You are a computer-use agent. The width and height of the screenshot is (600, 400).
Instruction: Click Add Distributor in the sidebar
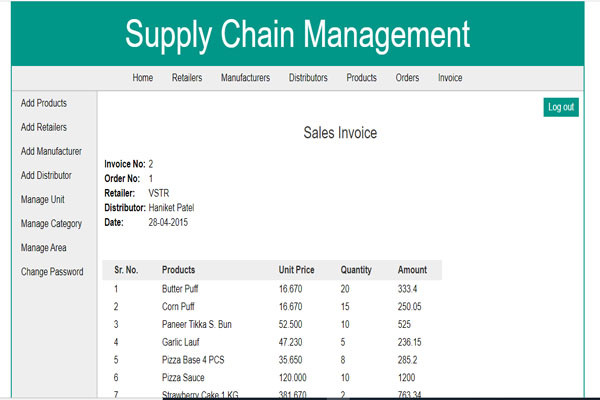tap(46, 175)
